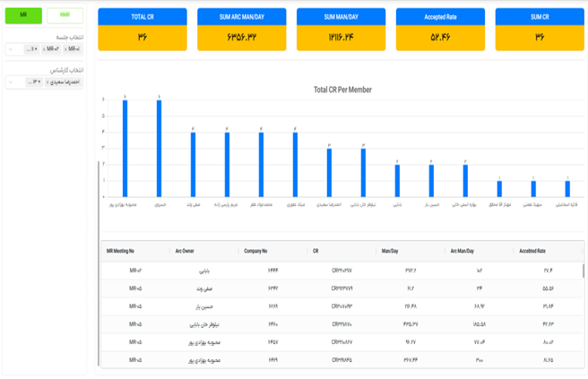Click the bar for احمدرضا سعیدی
The image size is (588, 379).
[x=329, y=172]
